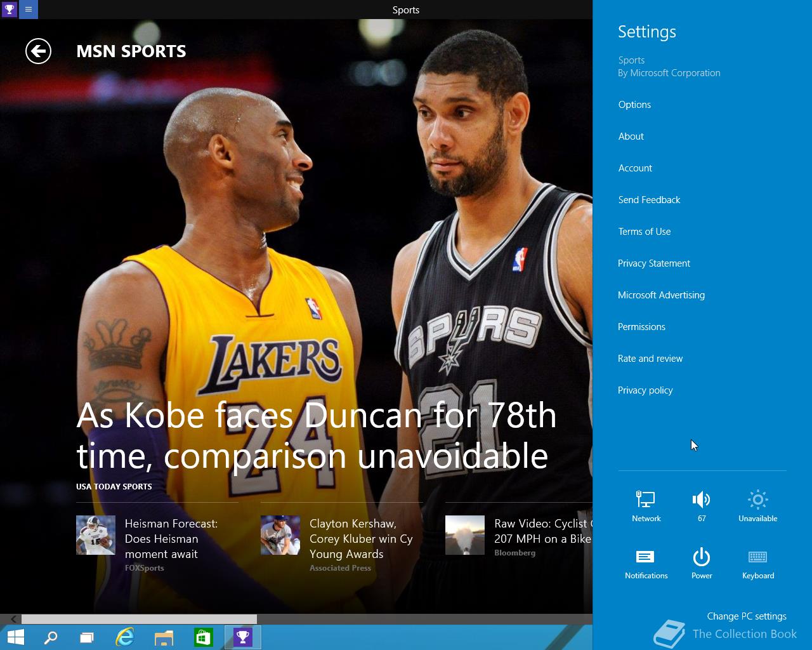This screenshot has width=812, height=650.
Task: Open Permissions settings
Action: tap(641, 327)
